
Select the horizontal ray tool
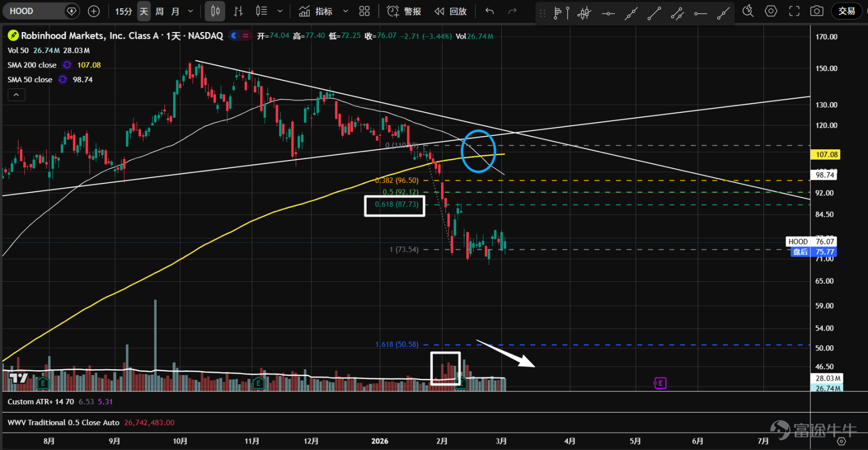coord(700,13)
